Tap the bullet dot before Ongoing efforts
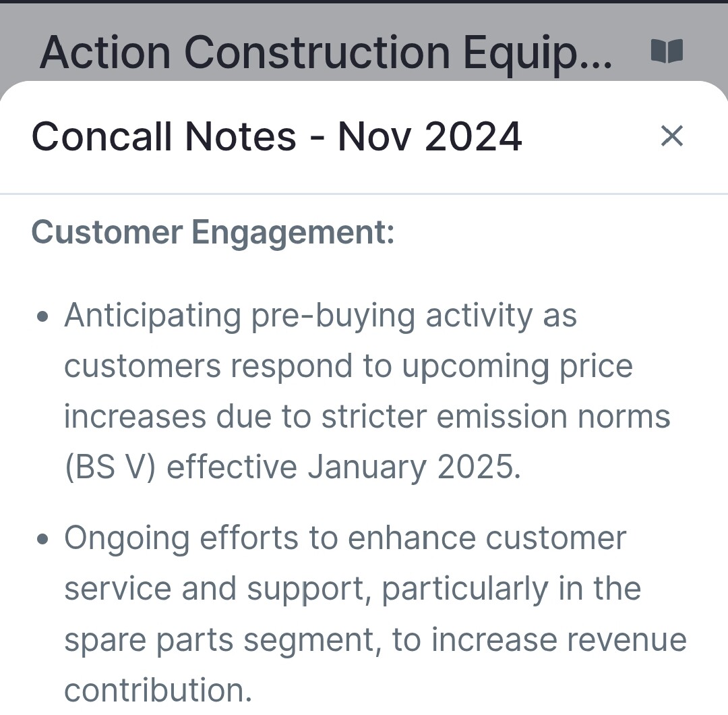Viewport: 728px width, 715px height. click(x=42, y=539)
